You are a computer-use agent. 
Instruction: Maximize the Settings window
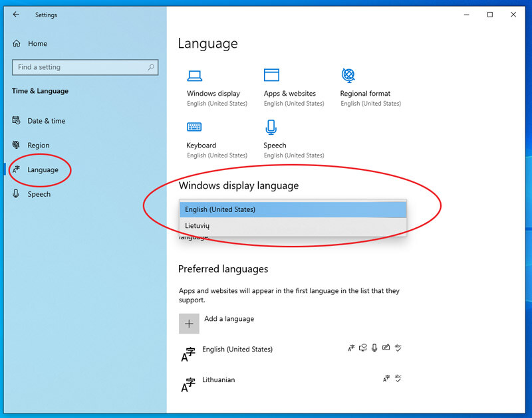click(x=490, y=15)
